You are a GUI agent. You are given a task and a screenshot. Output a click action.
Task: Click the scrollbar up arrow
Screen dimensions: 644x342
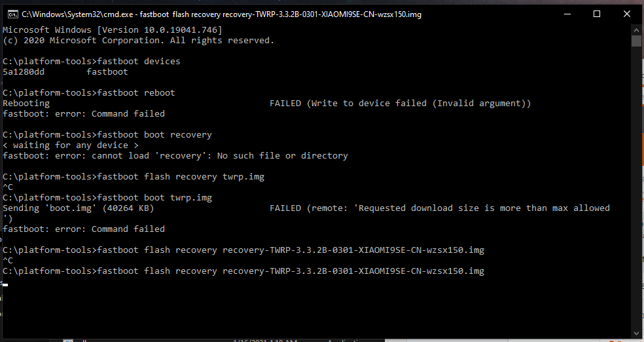pyautogui.click(x=637, y=30)
